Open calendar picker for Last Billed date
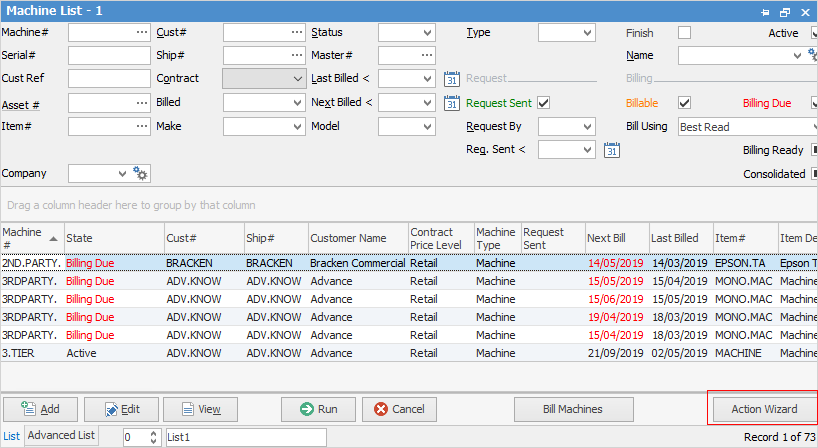 [x=451, y=79]
